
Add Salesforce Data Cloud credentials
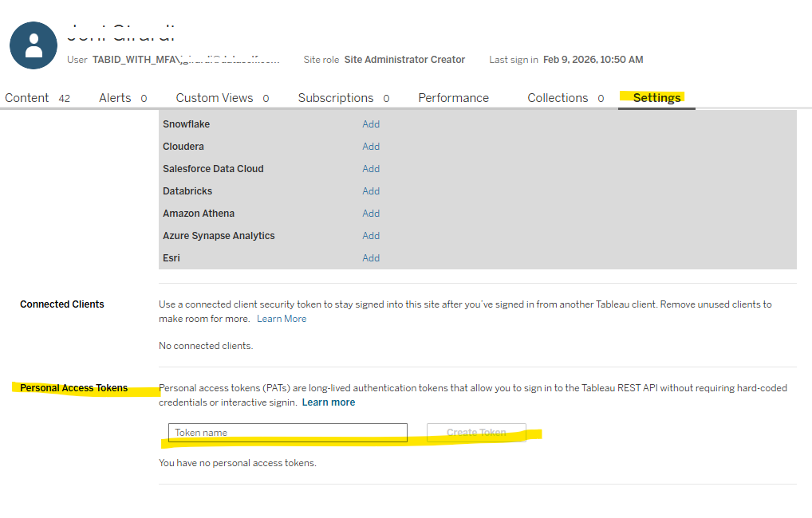(x=371, y=169)
